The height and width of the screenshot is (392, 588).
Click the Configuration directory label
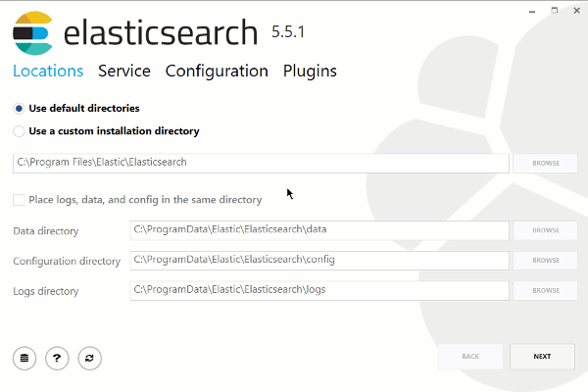click(x=67, y=261)
